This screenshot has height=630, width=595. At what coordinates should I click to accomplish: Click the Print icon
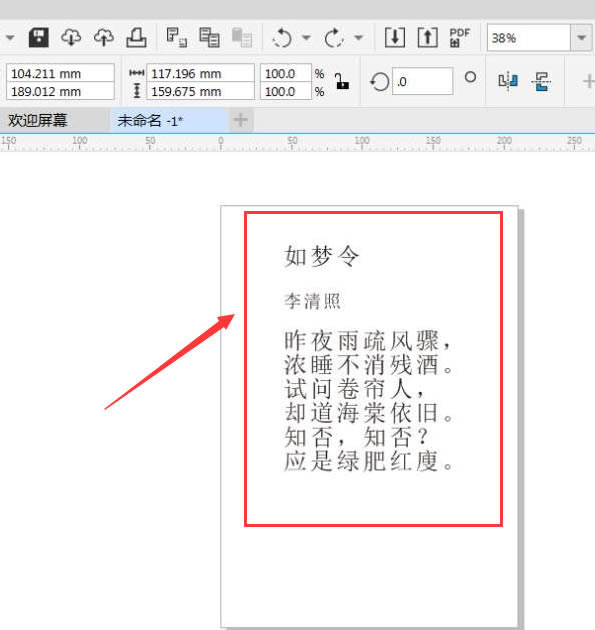[137, 37]
